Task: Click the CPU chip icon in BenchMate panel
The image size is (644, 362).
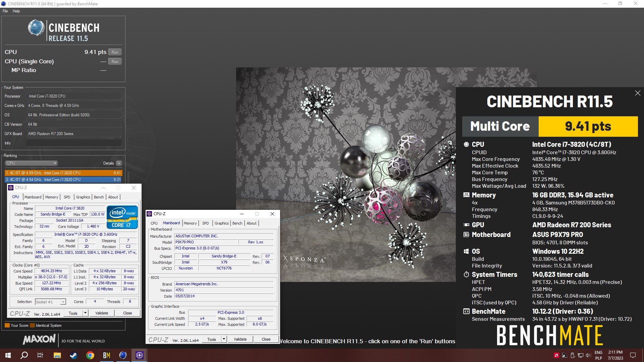Action: coord(466,144)
